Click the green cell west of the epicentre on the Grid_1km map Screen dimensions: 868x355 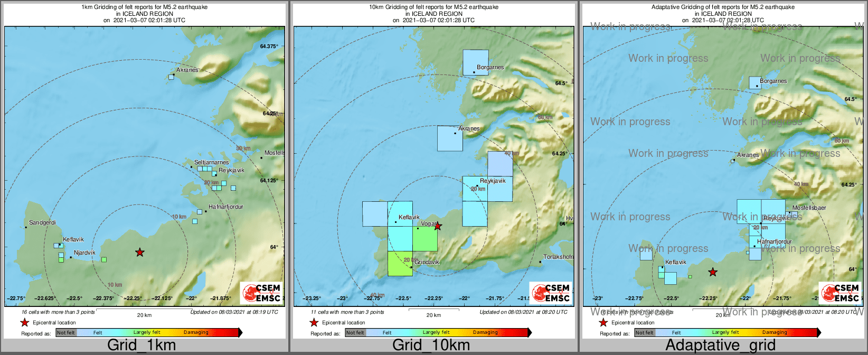click(x=104, y=259)
